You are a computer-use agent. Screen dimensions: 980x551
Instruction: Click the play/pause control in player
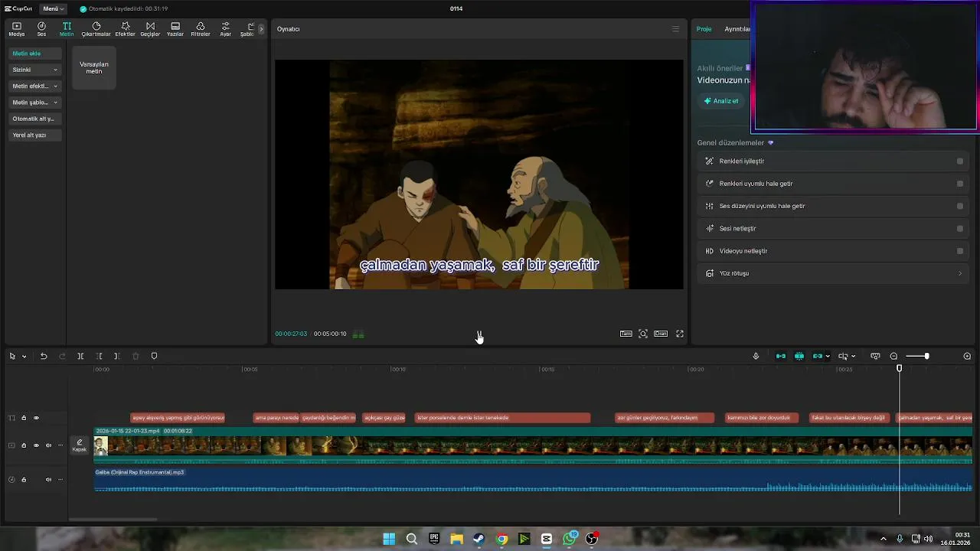pyautogui.click(x=479, y=334)
